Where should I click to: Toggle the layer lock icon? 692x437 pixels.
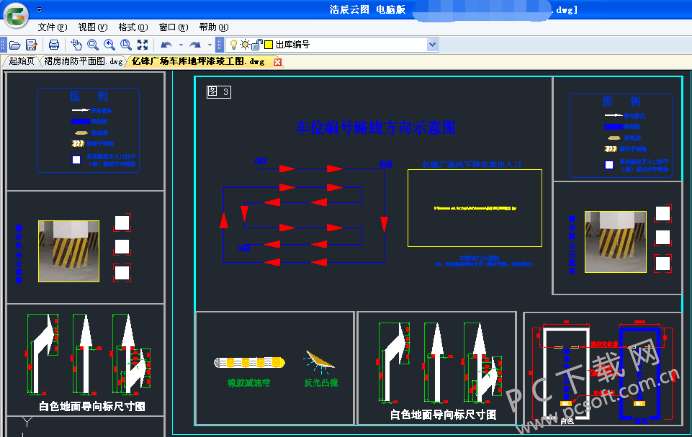click(x=257, y=45)
